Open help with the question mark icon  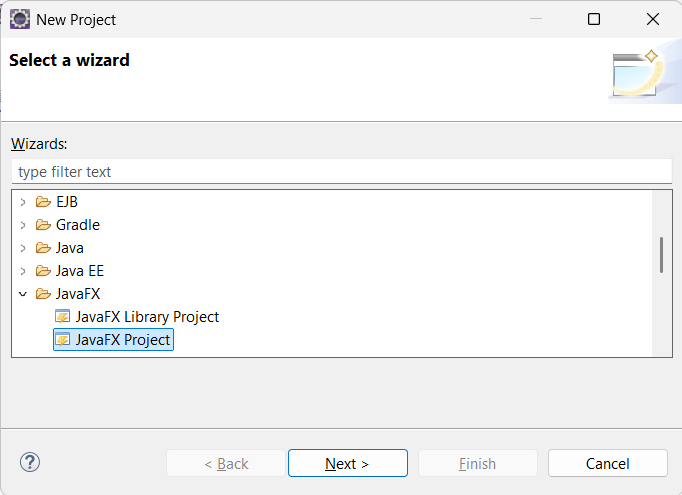click(x=30, y=462)
